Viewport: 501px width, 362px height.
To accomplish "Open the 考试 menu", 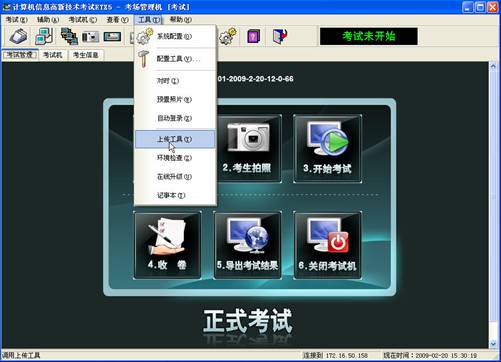I will tap(16, 20).
